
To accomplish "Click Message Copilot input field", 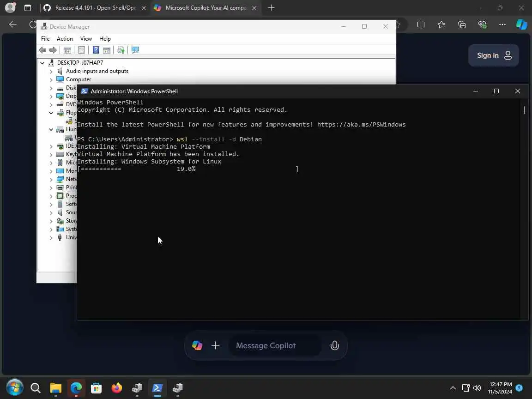I will tap(275, 345).
